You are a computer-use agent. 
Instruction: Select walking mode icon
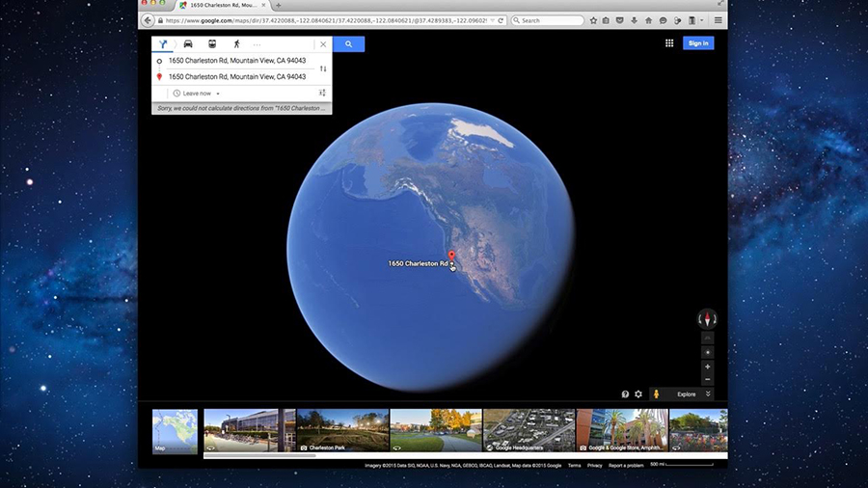tap(236, 44)
